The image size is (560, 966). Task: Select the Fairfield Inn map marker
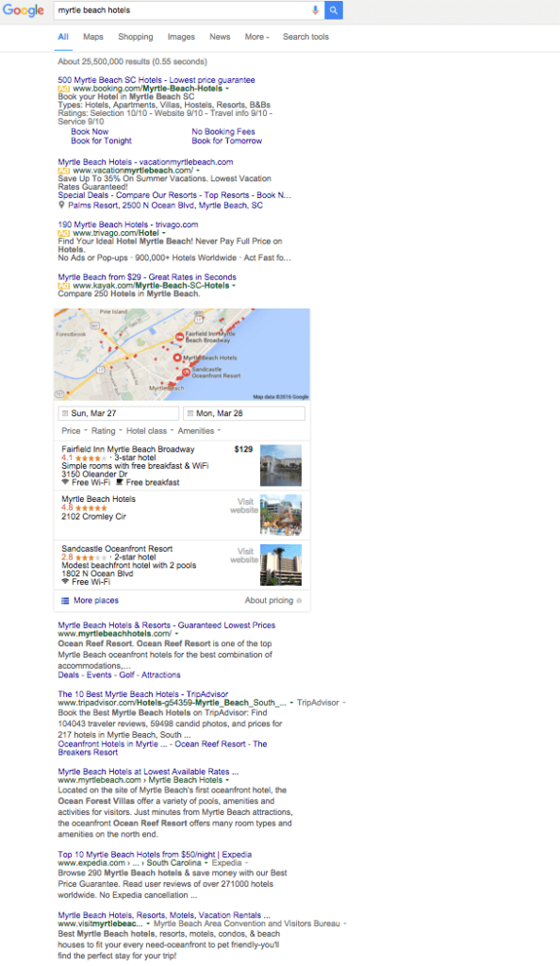[x=180, y=337]
